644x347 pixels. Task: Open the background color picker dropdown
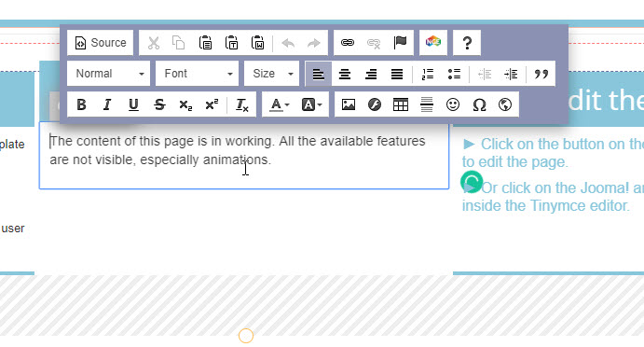click(x=311, y=104)
